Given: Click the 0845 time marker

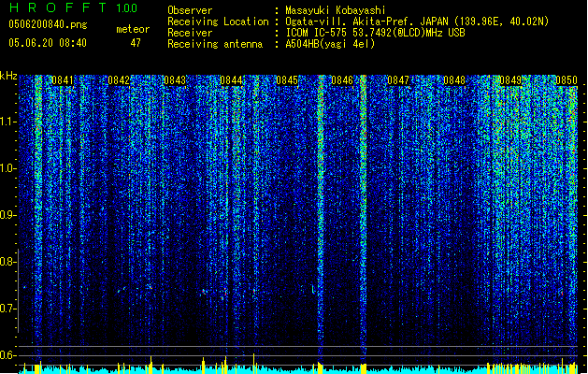Looking at the screenshot, I should tap(287, 80).
